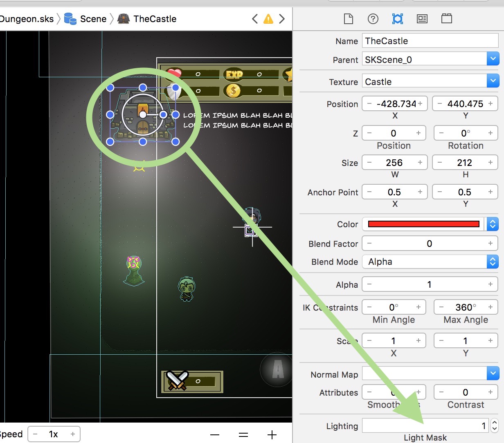
Task: Click the yellow warning triangle icon
Action: click(268, 19)
